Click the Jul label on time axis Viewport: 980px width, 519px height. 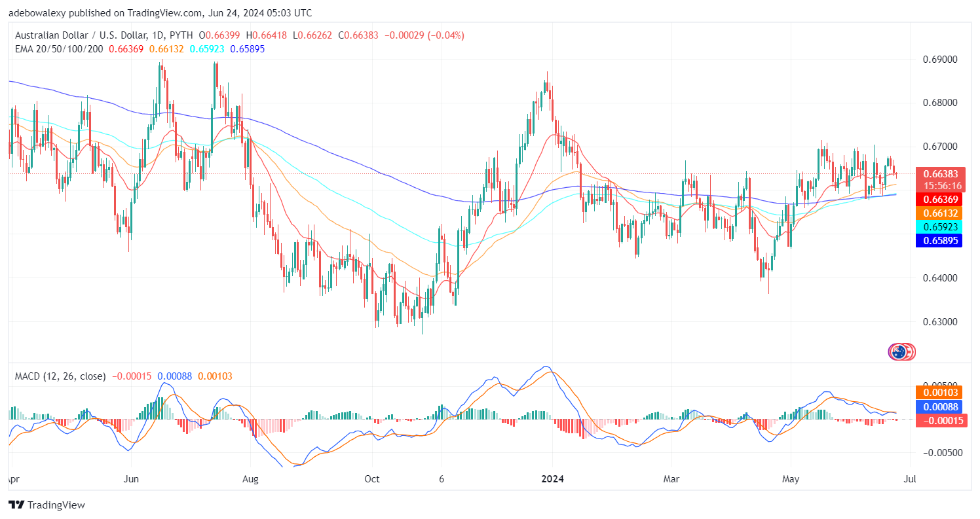pos(909,480)
